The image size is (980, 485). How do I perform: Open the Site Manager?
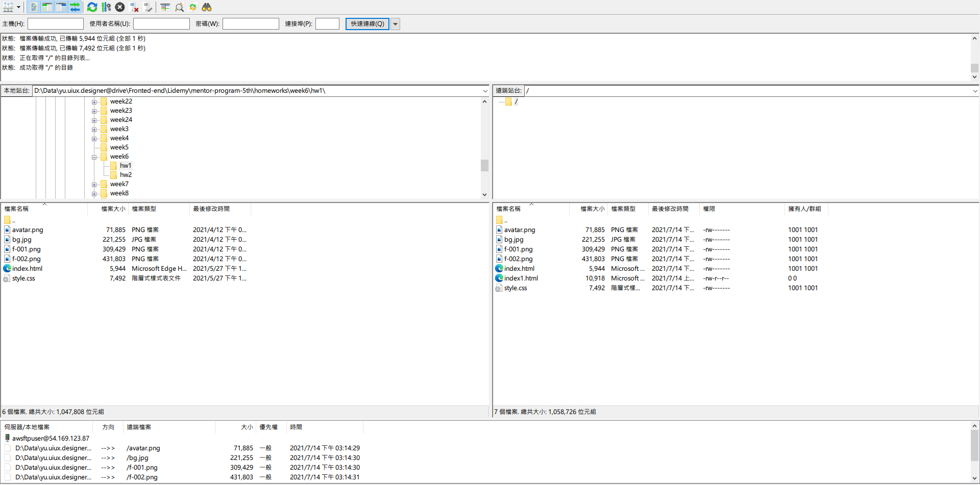point(8,7)
